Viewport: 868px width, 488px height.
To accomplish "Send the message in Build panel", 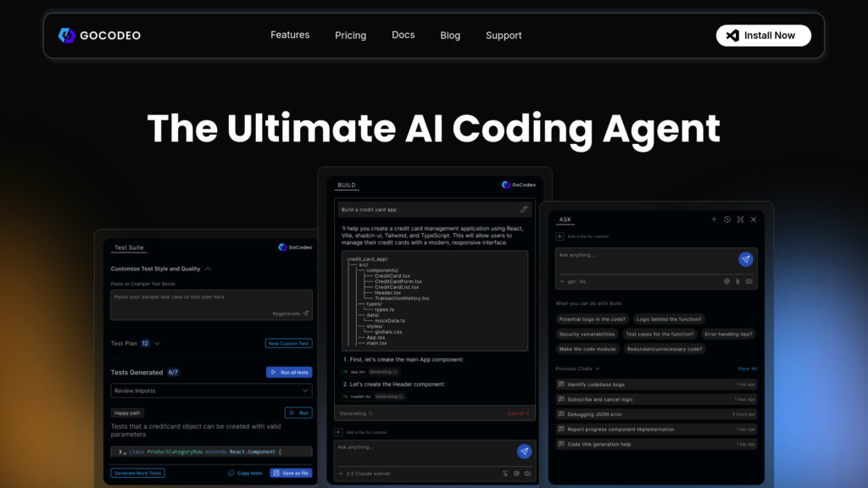I will (x=524, y=452).
